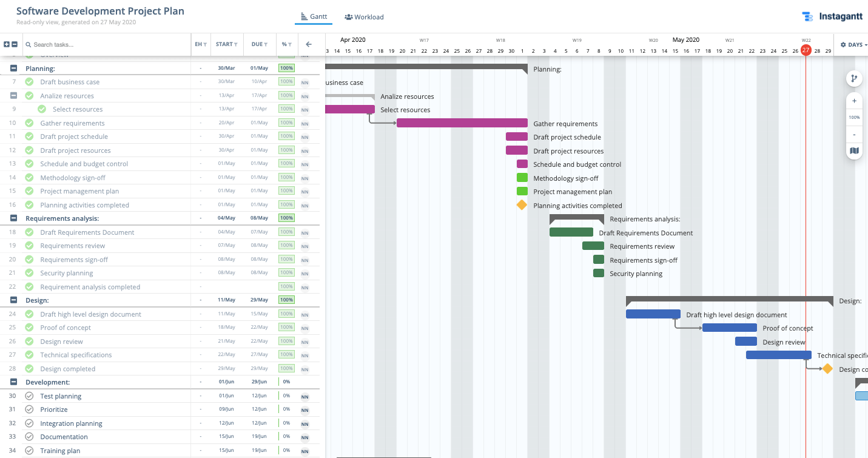Image resolution: width=868 pixels, height=458 pixels.
Task: Mark Documentation task as complete
Action: 29,437
